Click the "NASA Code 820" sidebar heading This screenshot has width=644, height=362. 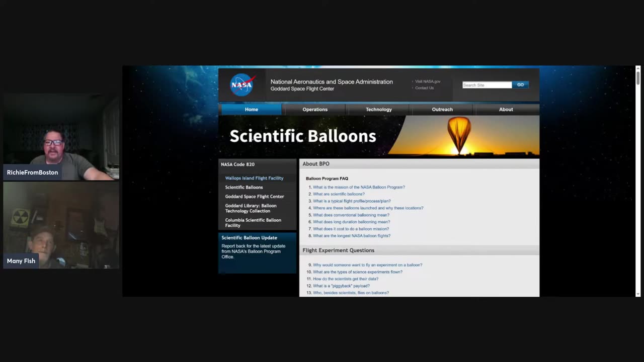point(237,164)
